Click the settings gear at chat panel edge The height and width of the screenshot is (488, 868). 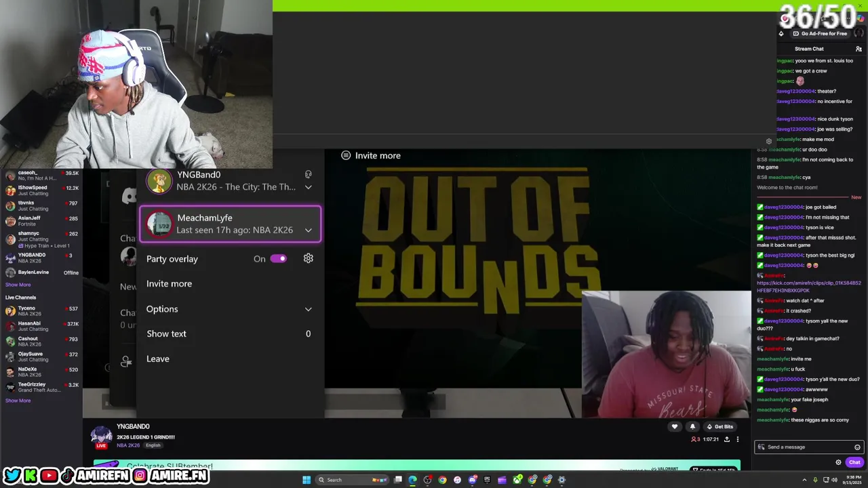pos(768,142)
